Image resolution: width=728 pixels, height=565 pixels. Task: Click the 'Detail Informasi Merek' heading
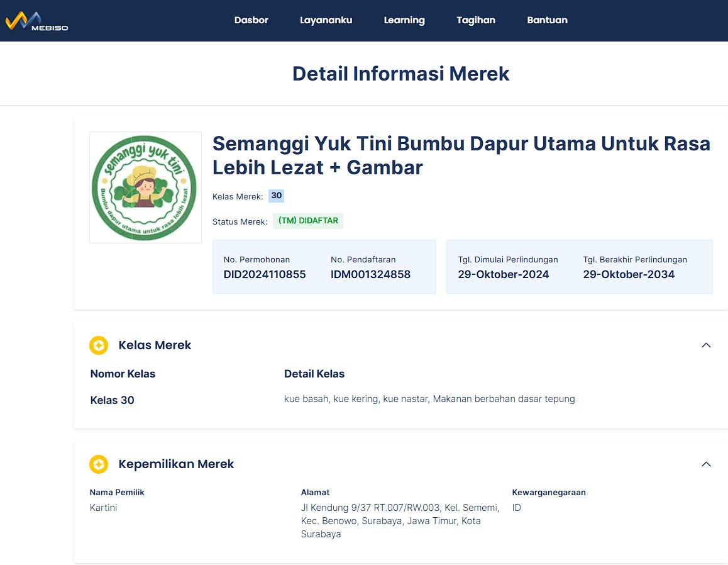click(x=400, y=74)
